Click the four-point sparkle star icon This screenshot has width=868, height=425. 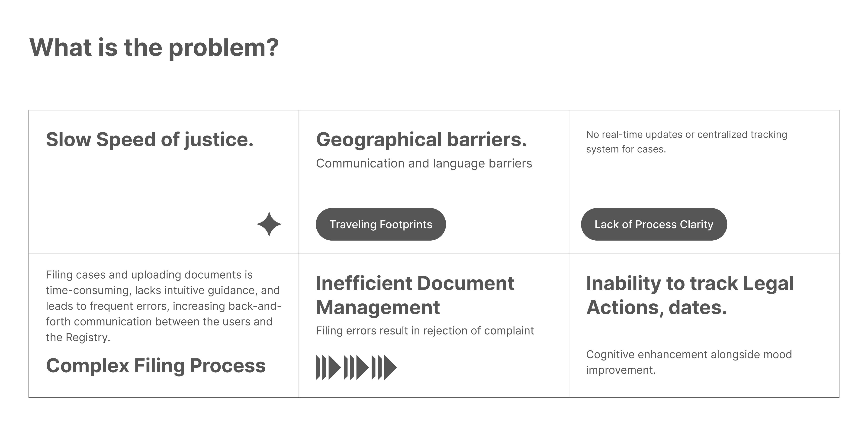point(269,224)
